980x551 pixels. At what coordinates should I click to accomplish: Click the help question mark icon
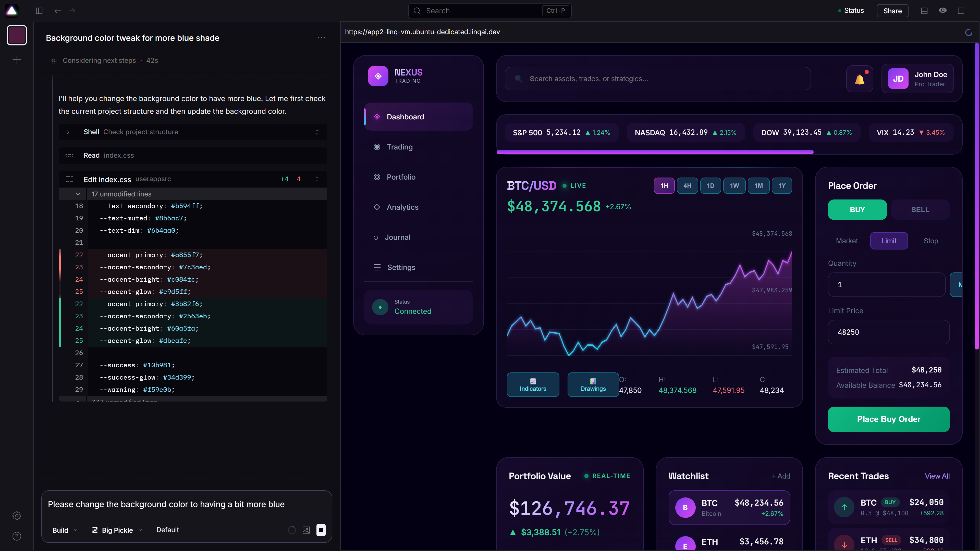pyautogui.click(x=17, y=536)
